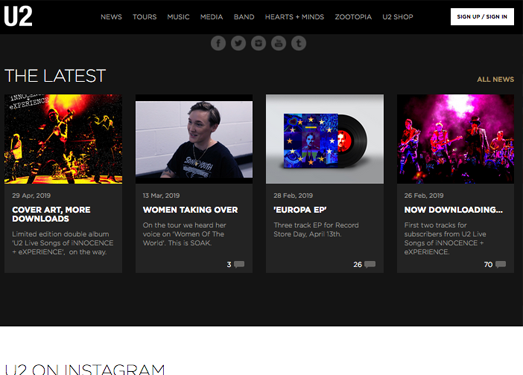Open the Women Taking Over headline

[190, 210]
